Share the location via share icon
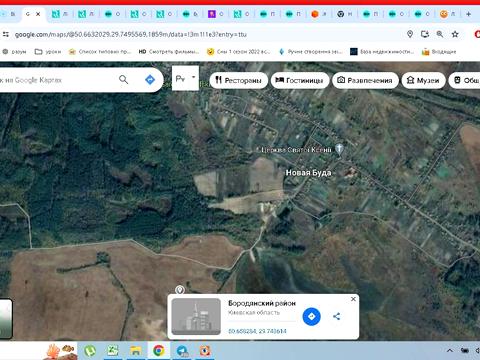The image size is (480, 360). [x=337, y=316]
